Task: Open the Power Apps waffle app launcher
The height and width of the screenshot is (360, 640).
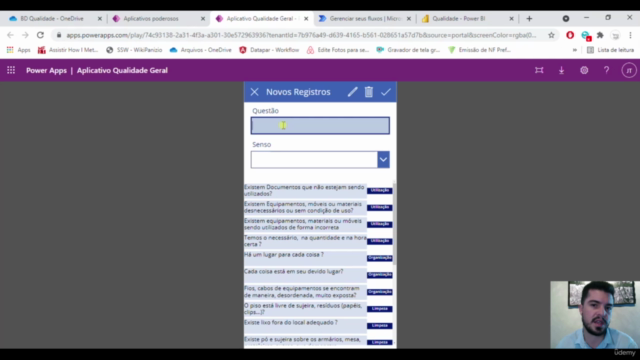Action: coord(11,70)
